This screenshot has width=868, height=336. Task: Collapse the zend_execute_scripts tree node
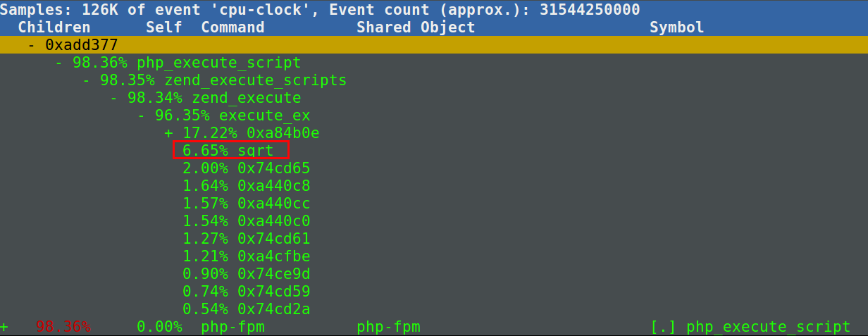[x=87, y=80]
